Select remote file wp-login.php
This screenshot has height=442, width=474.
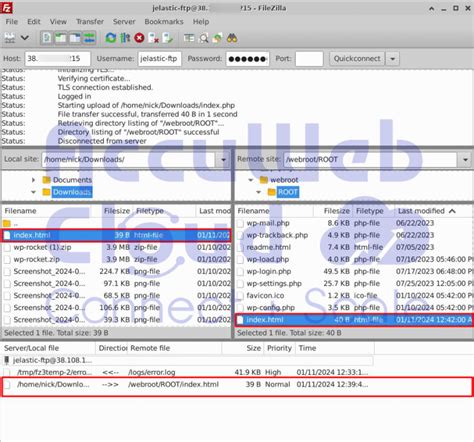[x=354, y=271]
